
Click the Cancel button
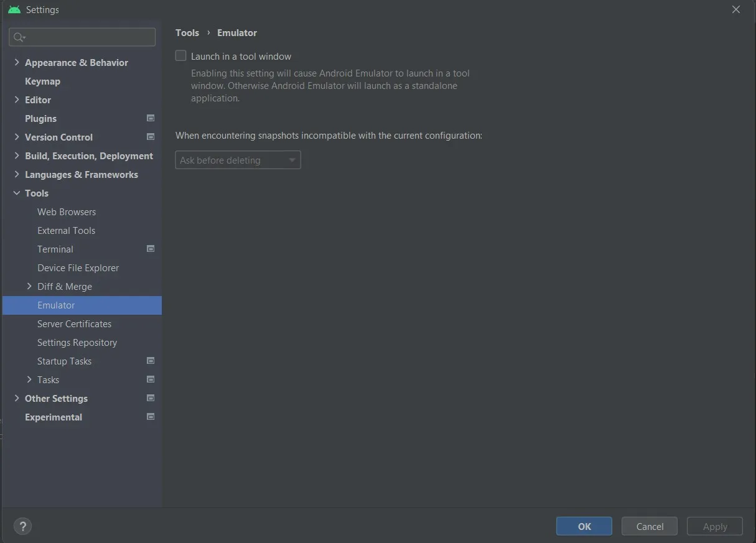click(x=650, y=526)
